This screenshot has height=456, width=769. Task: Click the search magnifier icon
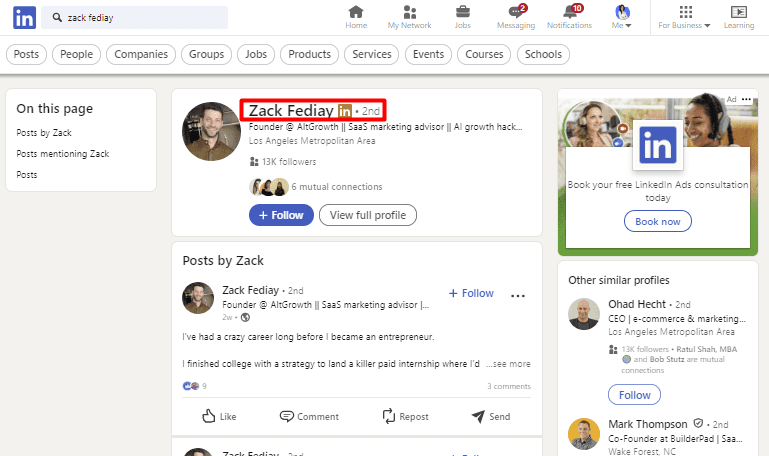pyautogui.click(x=57, y=18)
